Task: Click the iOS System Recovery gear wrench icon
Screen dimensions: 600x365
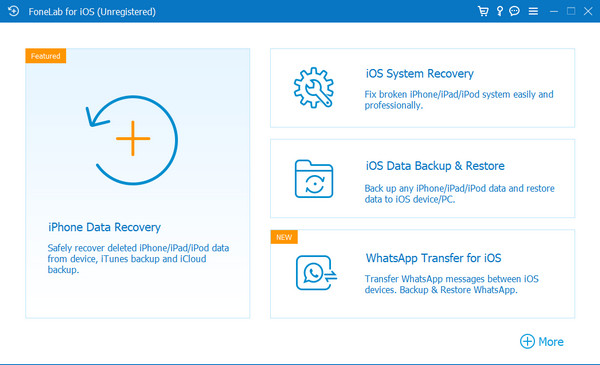Action: (x=313, y=88)
